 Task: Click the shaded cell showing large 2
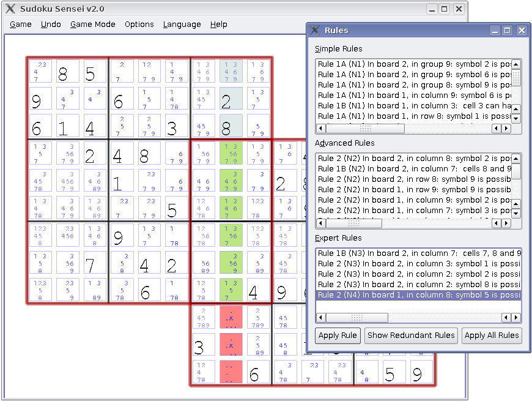231,99
